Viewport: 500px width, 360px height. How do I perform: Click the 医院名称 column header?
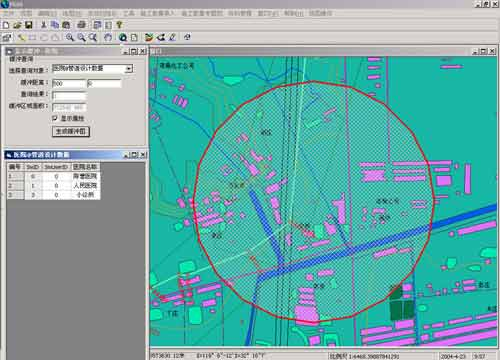tap(85, 167)
